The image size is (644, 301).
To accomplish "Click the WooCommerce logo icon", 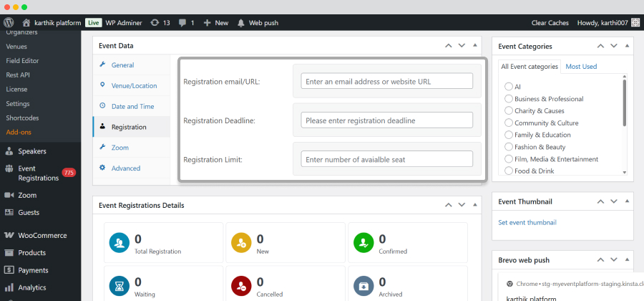I will point(9,236).
